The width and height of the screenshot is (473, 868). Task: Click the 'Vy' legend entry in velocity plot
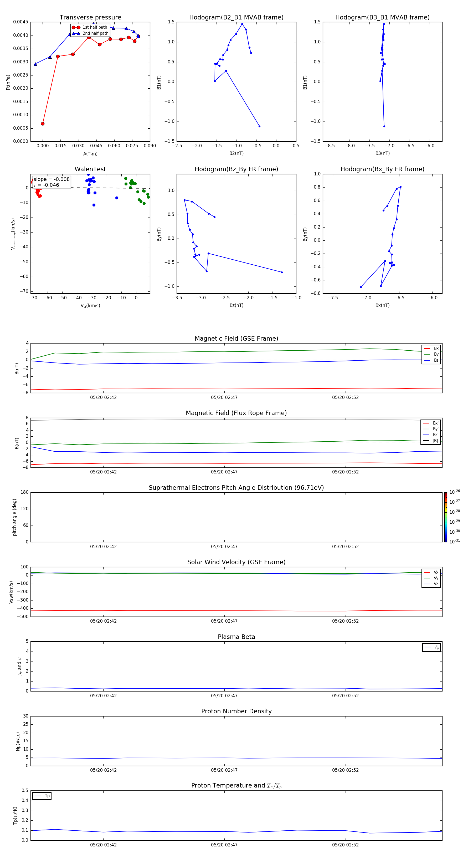[431, 578]
